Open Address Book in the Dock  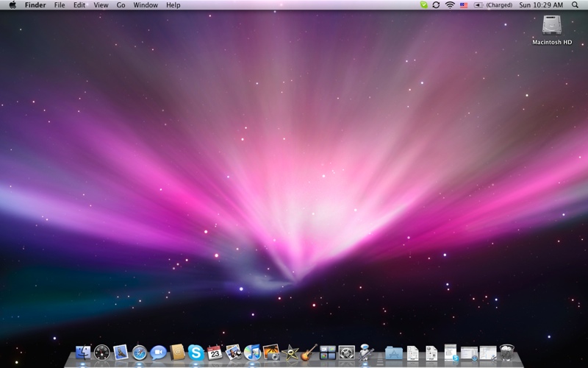[177, 353]
